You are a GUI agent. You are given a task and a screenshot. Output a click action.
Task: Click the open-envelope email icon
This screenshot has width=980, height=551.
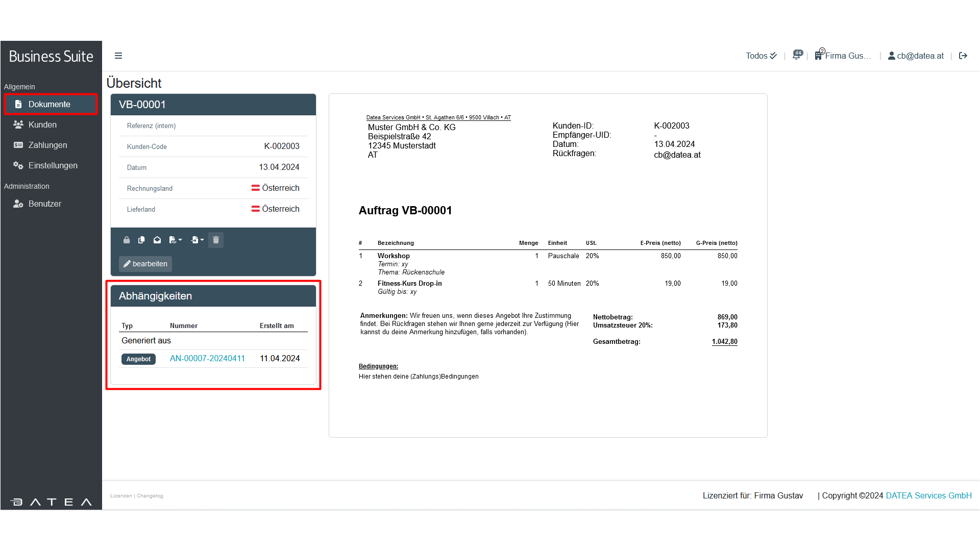(157, 240)
